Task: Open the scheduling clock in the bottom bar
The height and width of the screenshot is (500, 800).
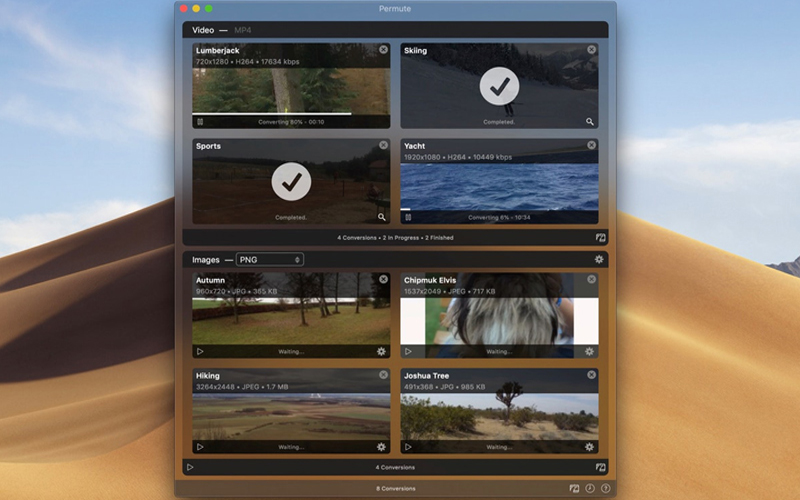Action: [x=590, y=488]
